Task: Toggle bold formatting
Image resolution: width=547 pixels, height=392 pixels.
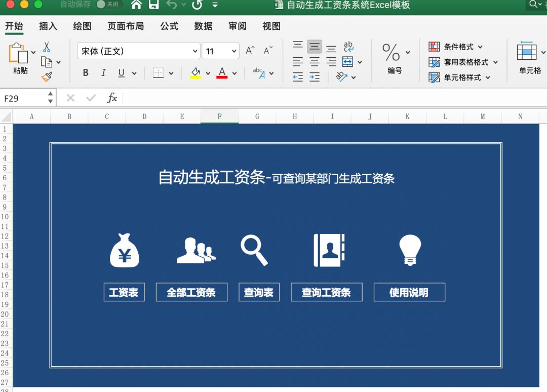Action: tap(85, 72)
